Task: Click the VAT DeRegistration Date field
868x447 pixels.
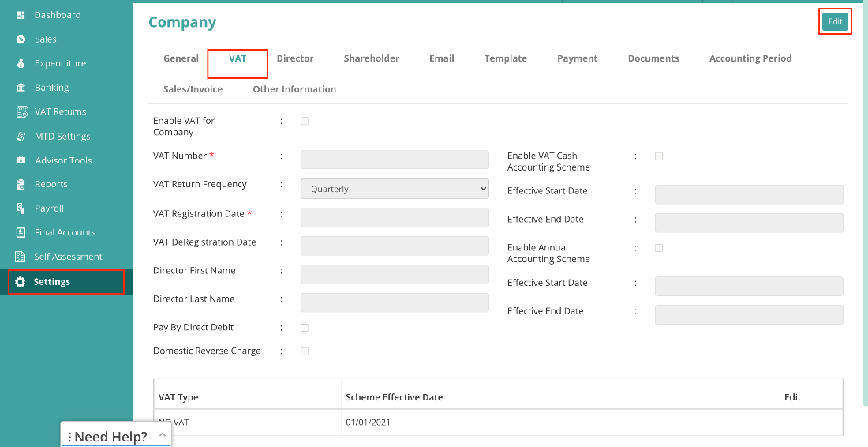Action: point(395,246)
